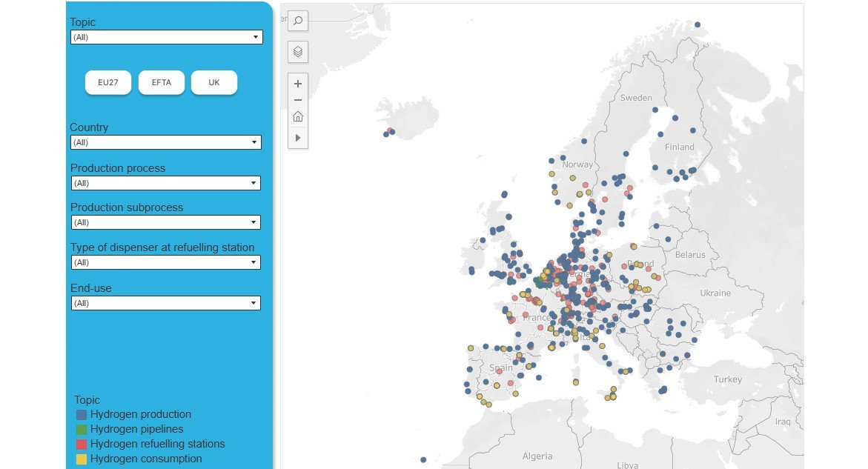This screenshot has height=469, width=868.
Task: Open the Topic filter dropdown
Action: pos(165,36)
